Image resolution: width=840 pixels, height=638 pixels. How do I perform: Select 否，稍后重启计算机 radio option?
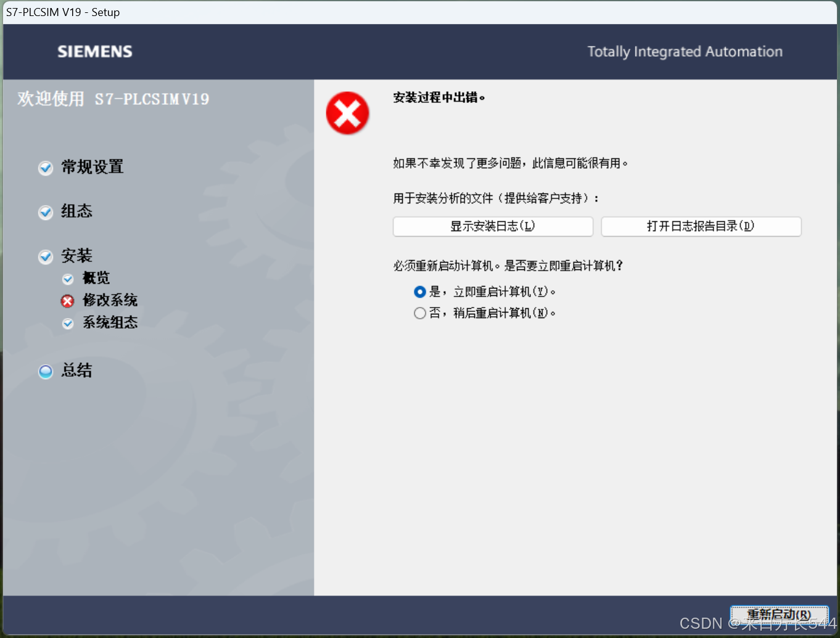point(420,313)
